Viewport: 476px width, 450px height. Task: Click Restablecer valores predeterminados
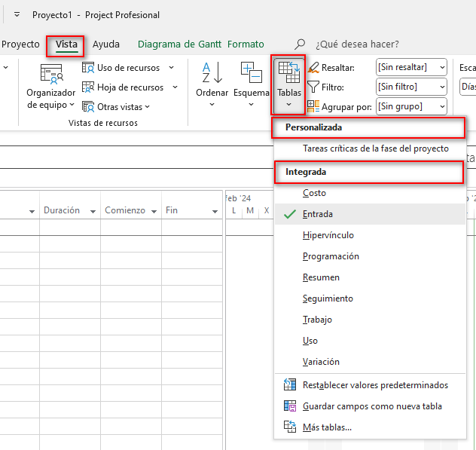374,385
